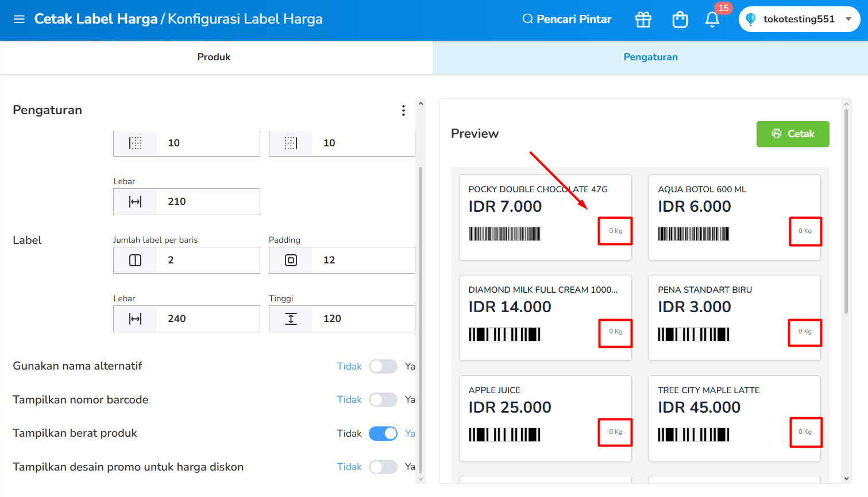Click the barcode on the AQUA BOTOL label
Viewport: 868px width, 497px height.
693,234
